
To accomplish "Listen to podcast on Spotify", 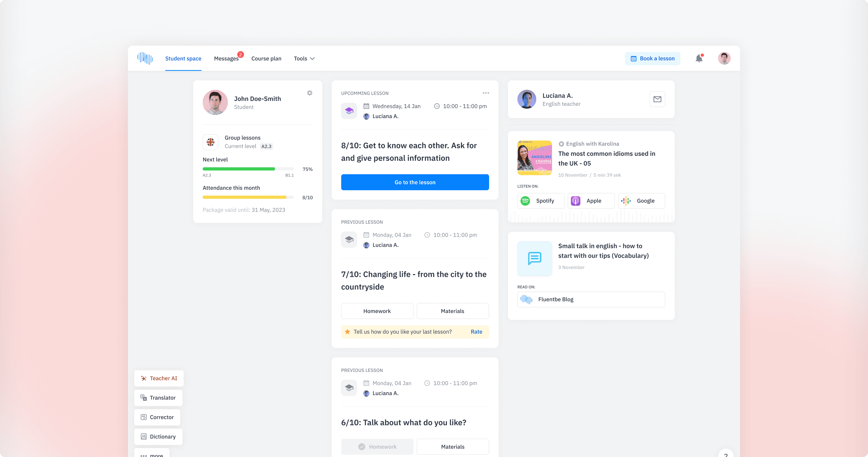I will pyautogui.click(x=541, y=201).
